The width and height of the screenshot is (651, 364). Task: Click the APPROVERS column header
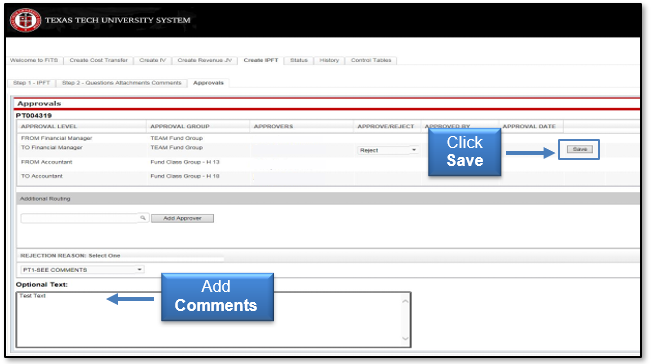(x=273, y=126)
